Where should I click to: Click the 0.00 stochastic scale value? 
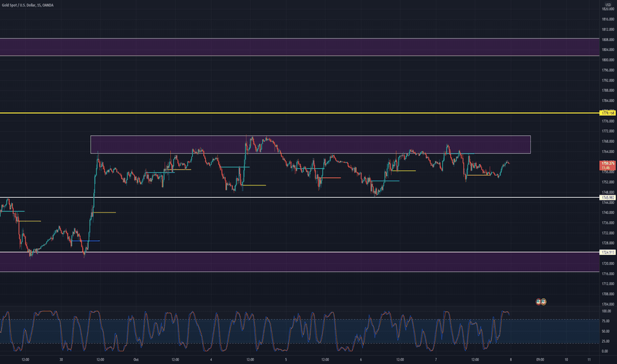coord(606,351)
